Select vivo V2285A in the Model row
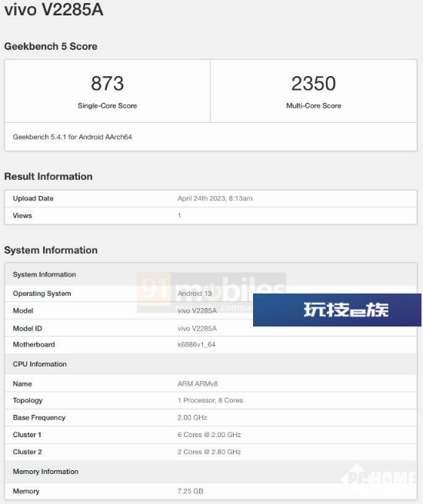The height and width of the screenshot is (504, 423). click(x=197, y=311)
